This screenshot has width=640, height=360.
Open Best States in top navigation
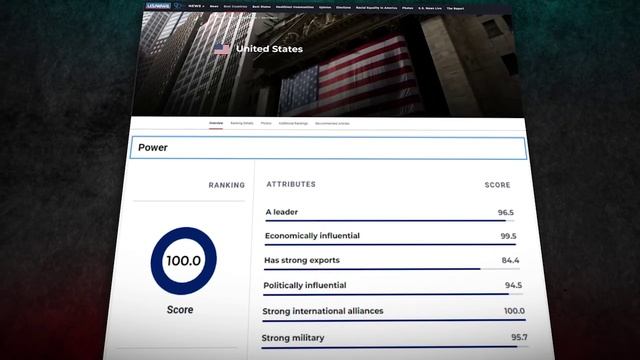click(261, 7)
